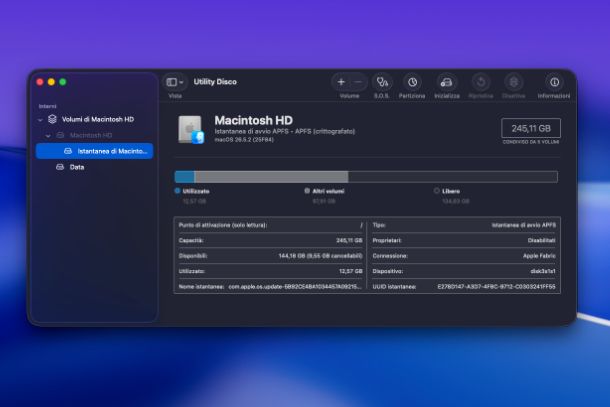Click the Utilizzato legend label

coord(196,191)
